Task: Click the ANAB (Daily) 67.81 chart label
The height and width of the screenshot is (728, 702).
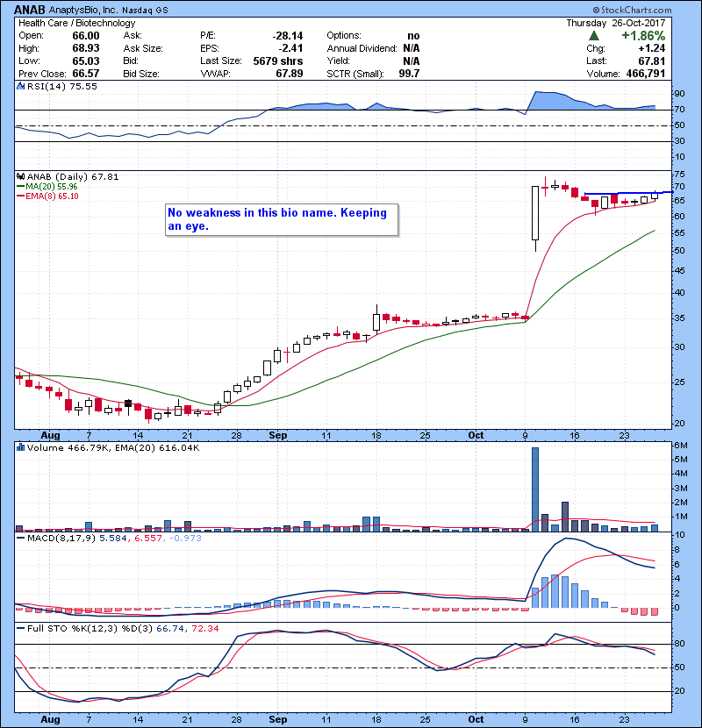Action: click(x=73, y=177)
